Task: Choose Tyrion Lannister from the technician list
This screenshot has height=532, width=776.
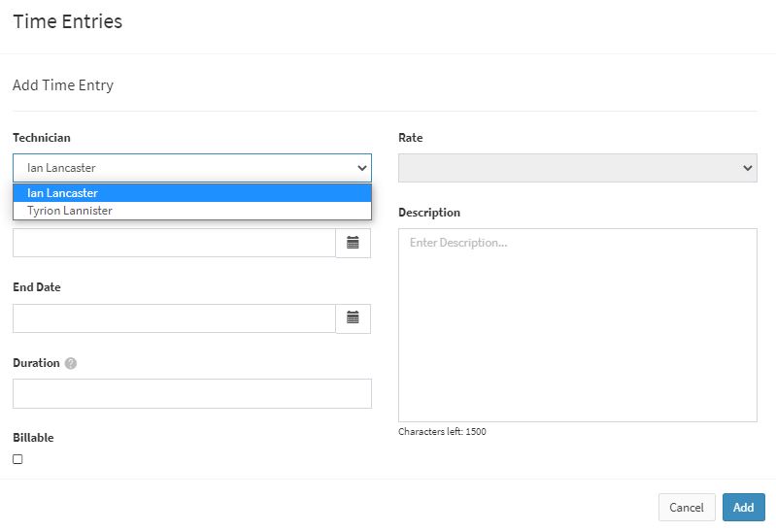Action: pos(192,211)
